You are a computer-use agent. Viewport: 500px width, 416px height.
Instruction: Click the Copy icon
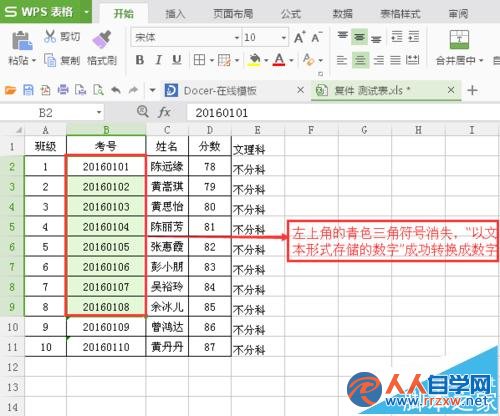[x=50, y=60]
